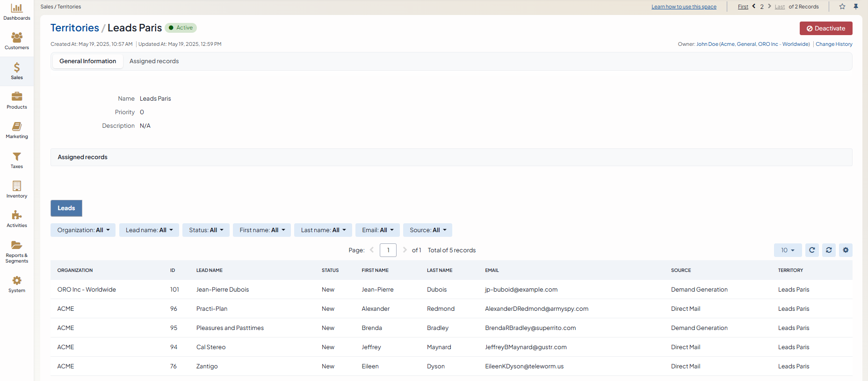Click the Deactivate button
Viewport: 868px width, 381px height.
[826, 29]
